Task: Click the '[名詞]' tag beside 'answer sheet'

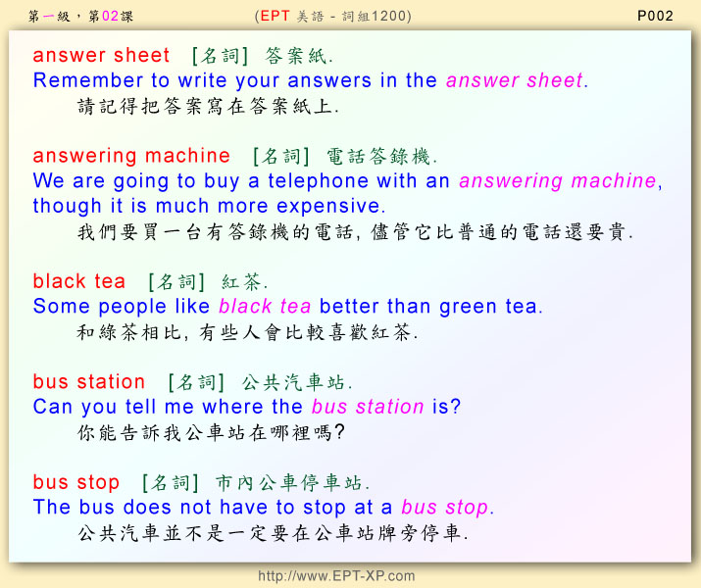Action: click(220, 56)
